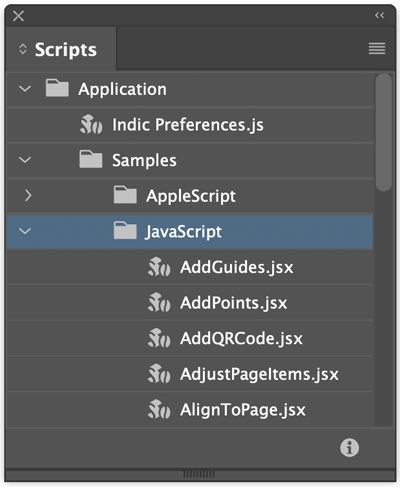Collapse the panel with the double-arrow icon
This screenshot has width=400, height=487.
tap(379, 15)
